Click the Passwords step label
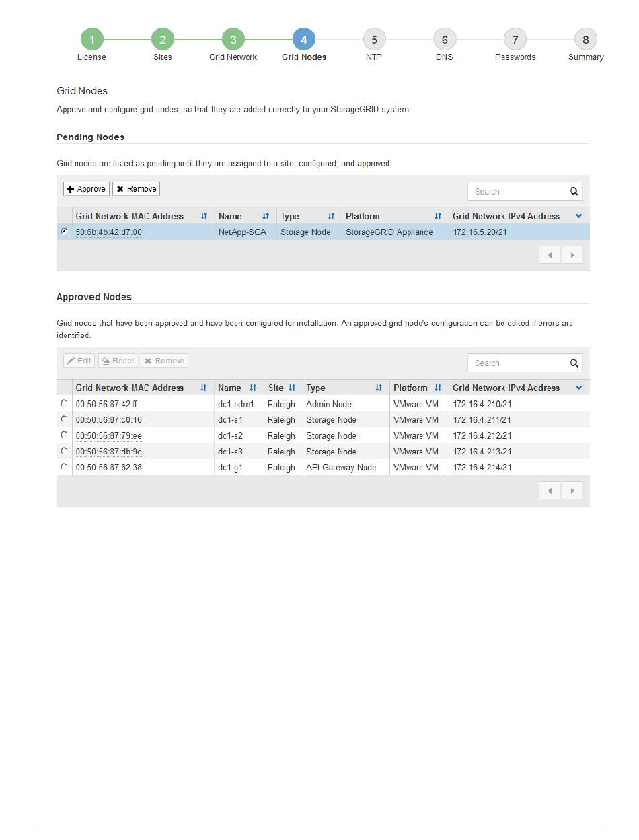Image resolution: width=639 pixels, height=840 pixels. [515, 57]
